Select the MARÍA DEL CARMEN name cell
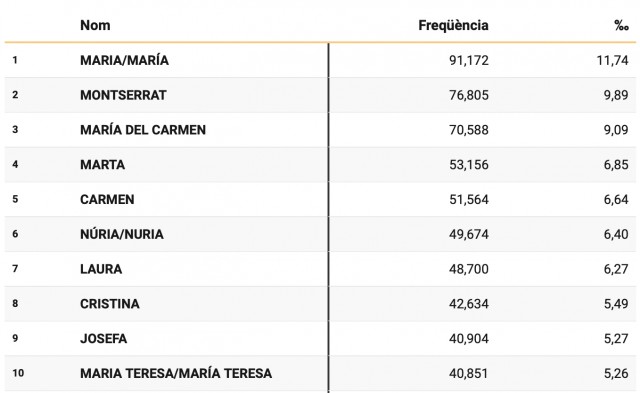640x393 pixels. 143,130
